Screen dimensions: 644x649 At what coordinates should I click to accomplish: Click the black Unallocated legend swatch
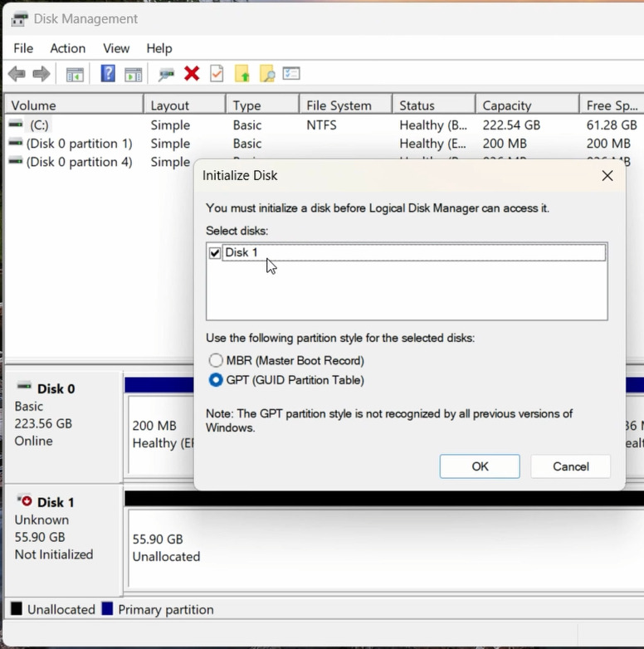16,609
